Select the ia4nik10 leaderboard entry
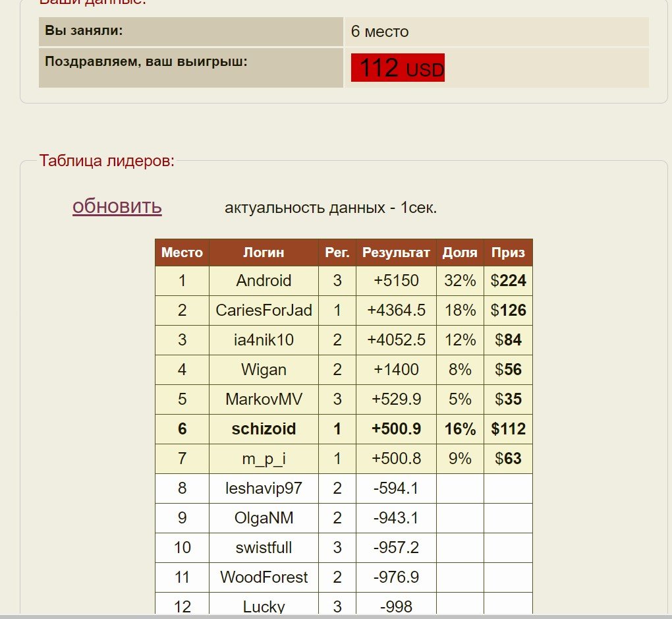The height and width of the screenshot is (619, 672). [x=263, y=340]
